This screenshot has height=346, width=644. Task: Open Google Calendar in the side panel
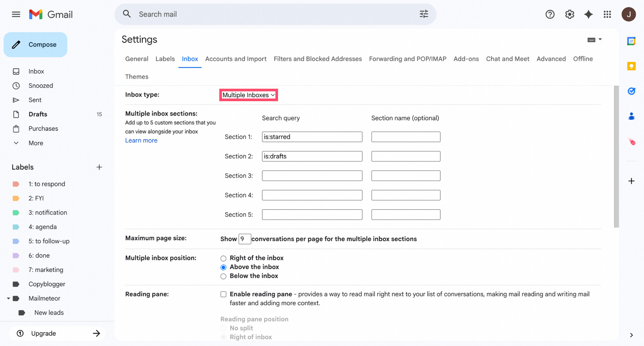(x=631, y=41)
